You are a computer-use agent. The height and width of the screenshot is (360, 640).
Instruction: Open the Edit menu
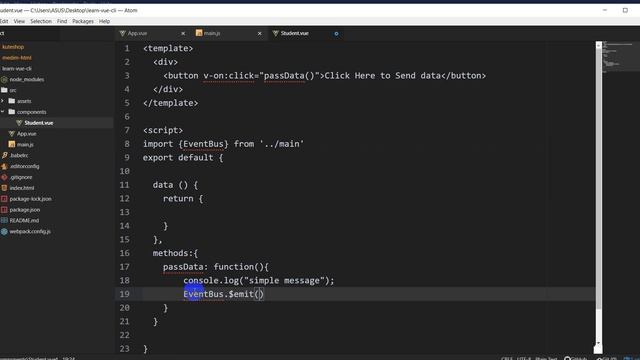[x=4, y=21]
